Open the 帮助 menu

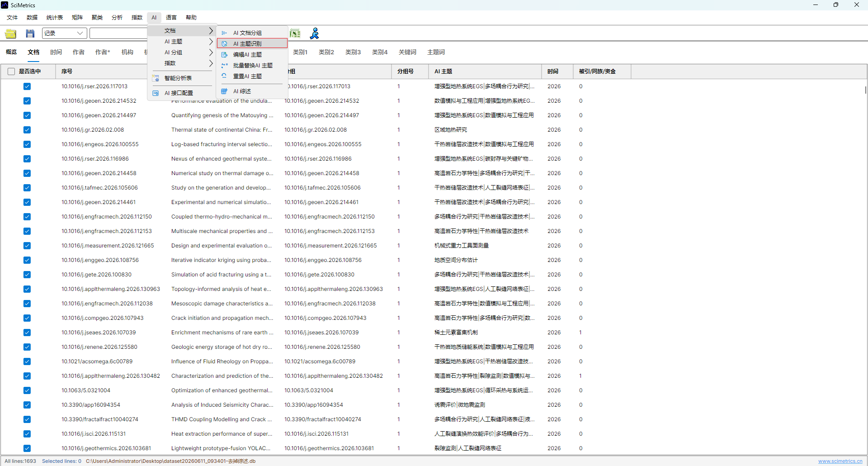pos(191,18)
